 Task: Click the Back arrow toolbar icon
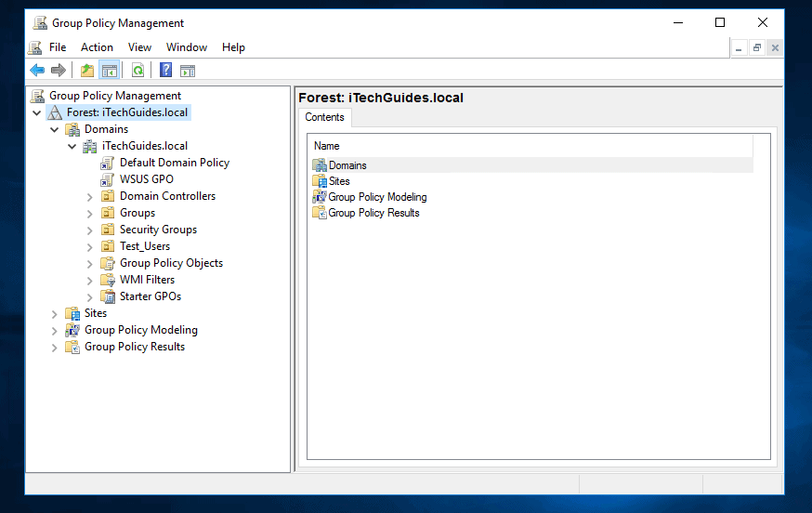coord(37,70)
